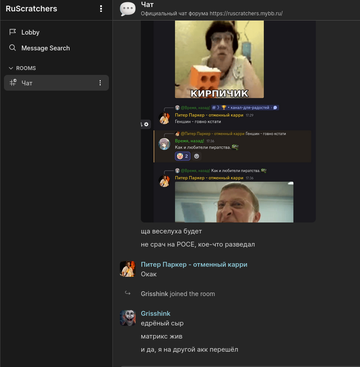
Task: Click the chat bubble room avatar in header
Action: tap(128, 9)
